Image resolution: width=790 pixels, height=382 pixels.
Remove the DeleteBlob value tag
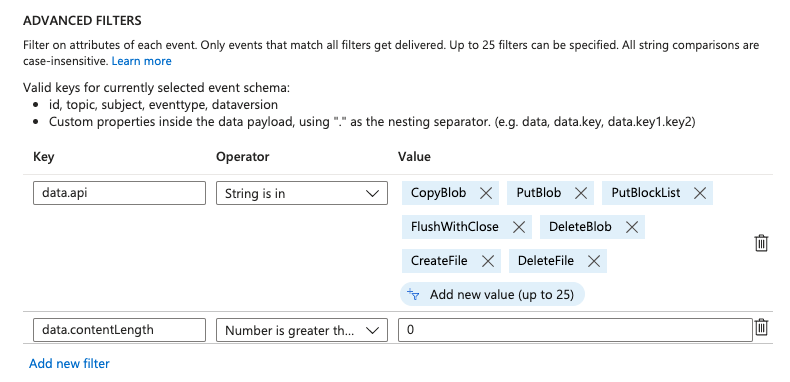click(x=632, y=227)
